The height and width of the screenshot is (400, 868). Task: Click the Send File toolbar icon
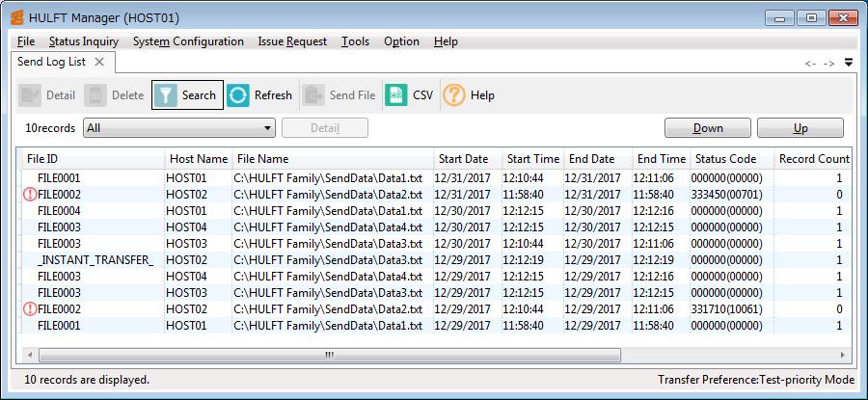(313, 95)
